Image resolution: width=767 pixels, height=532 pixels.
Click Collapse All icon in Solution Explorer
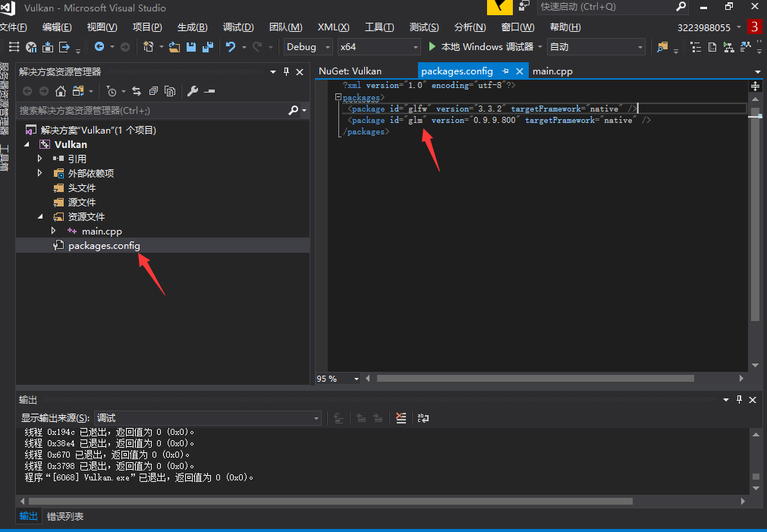tap(153, 91)
